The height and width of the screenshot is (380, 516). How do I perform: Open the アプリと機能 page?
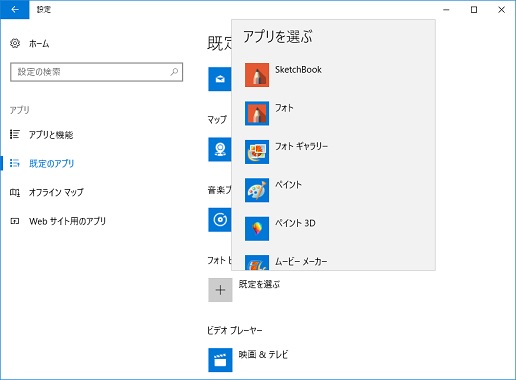coord(51,134)
